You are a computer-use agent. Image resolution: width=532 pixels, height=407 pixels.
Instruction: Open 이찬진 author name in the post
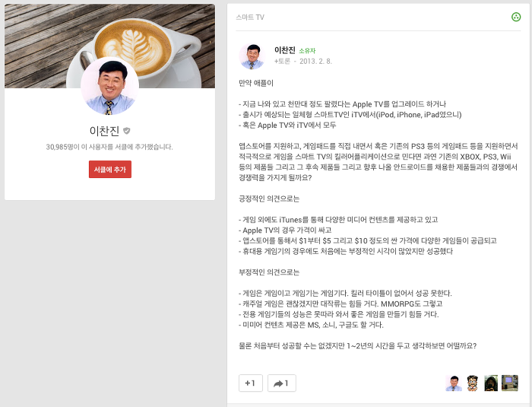pos(285,50)
